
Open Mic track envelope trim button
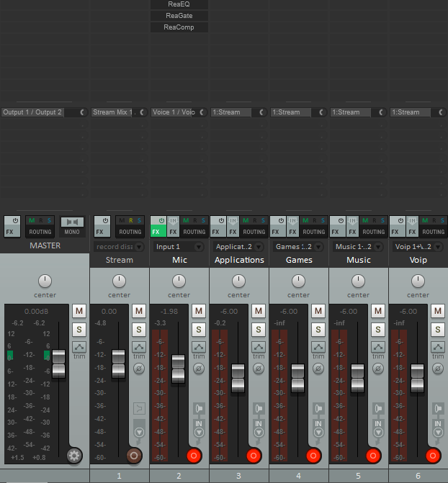pos(199,347)
